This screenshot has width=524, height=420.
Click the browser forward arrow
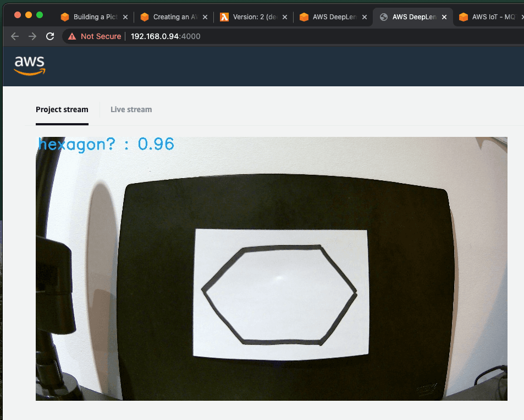[x=32, y=36]
